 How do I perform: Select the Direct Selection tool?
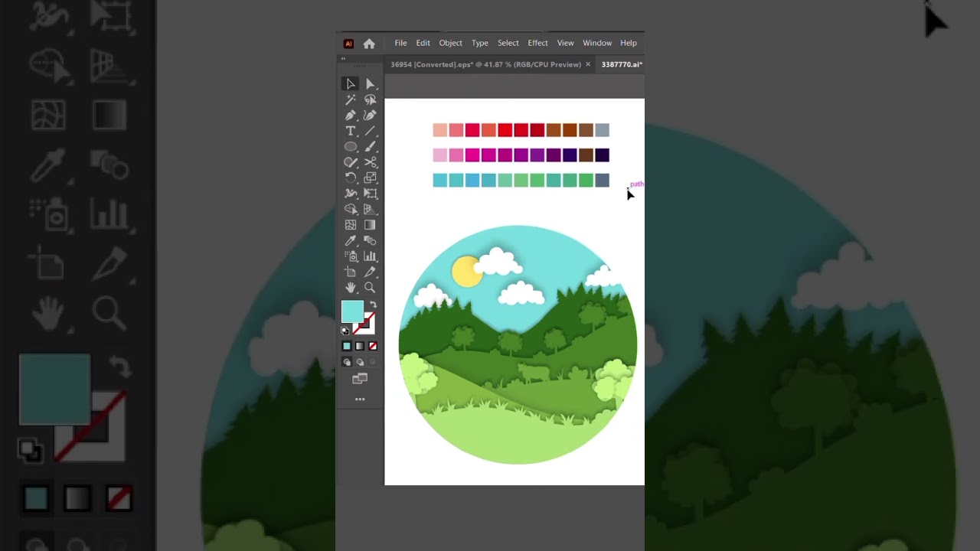tap(371, 84)
